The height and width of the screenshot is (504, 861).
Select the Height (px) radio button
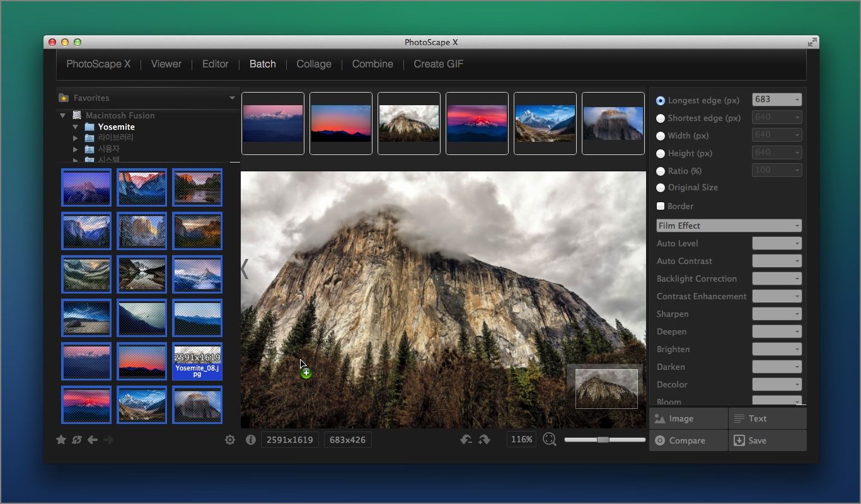click(x=661, y=153)
